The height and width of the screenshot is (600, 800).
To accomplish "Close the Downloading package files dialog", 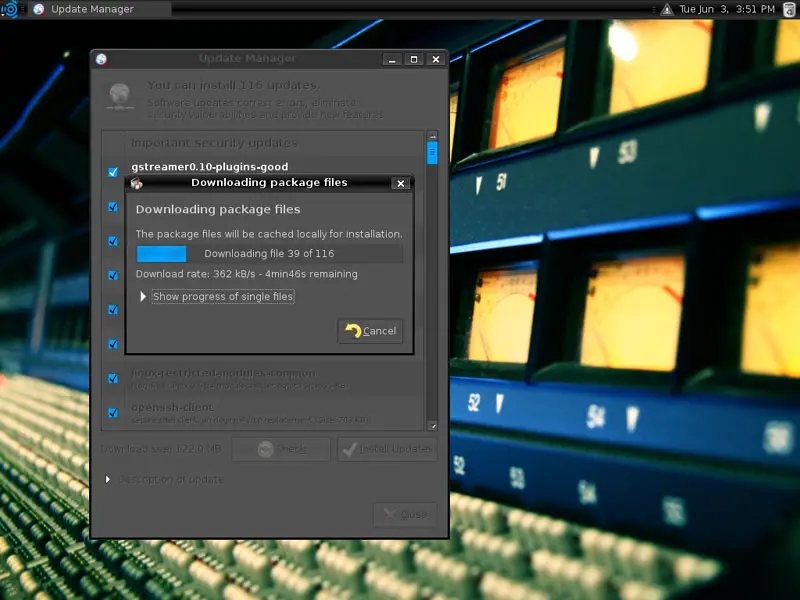I will [401, 183].
